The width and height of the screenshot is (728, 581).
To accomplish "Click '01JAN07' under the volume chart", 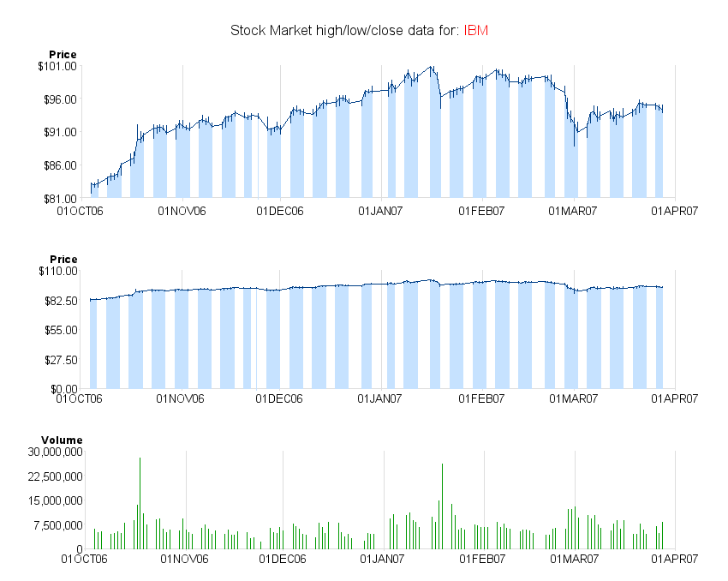I will tap(382, 558).
